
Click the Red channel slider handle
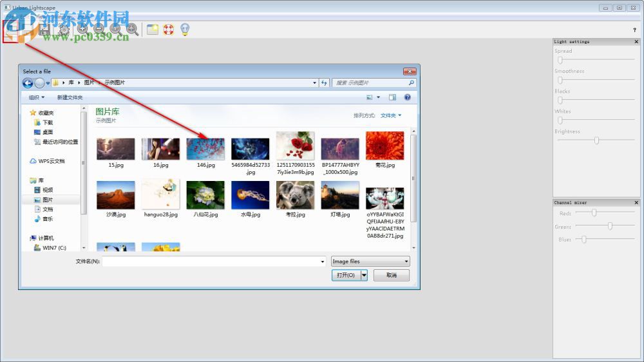point(594,213)
